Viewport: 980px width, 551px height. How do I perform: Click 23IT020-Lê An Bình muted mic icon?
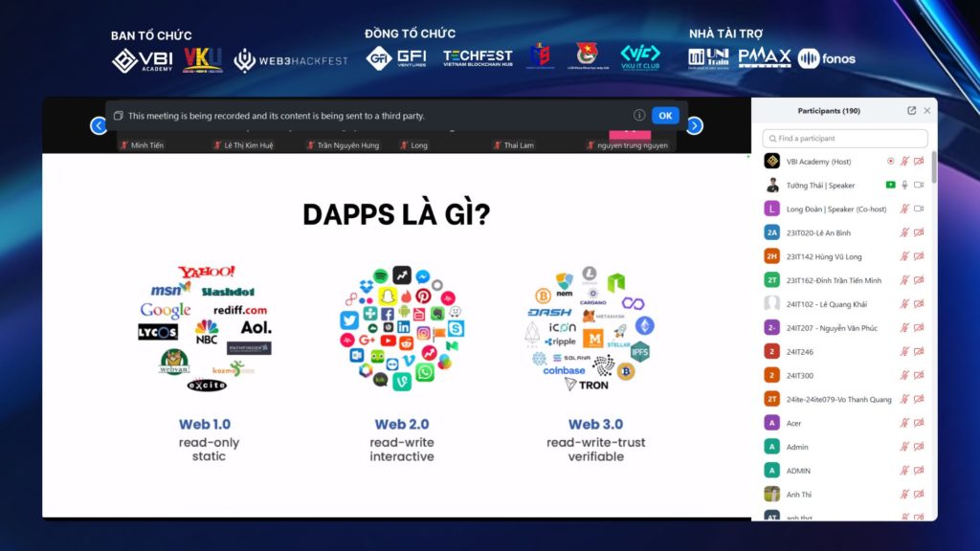pos(904,232)
